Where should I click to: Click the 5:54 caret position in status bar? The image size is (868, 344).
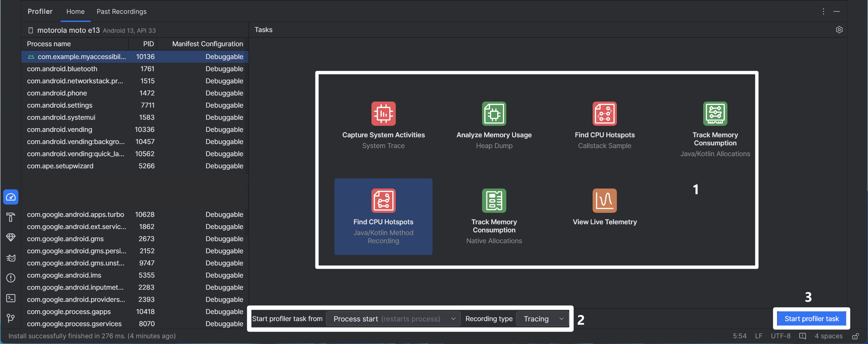740,336
